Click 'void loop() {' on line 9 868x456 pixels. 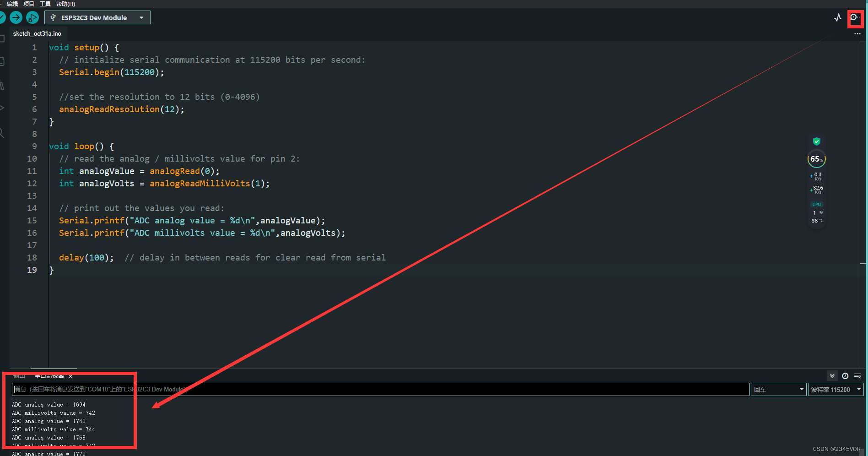(81, 147)
